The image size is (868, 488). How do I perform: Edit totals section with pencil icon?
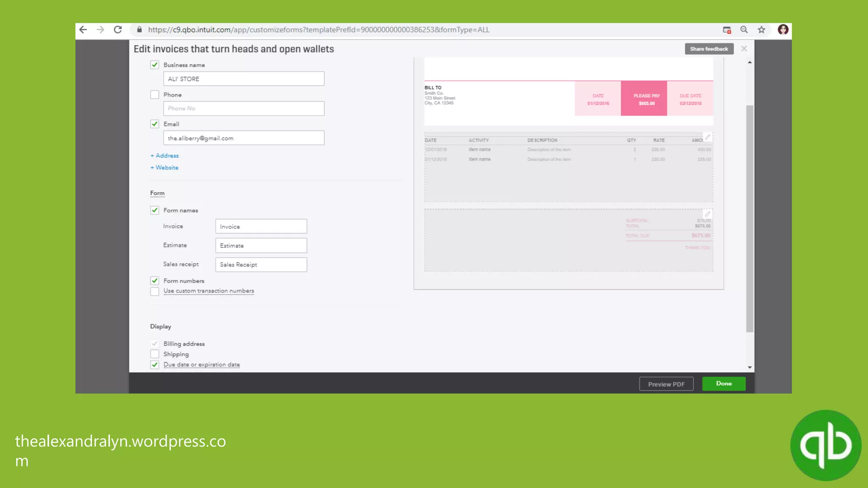[707, 214]
